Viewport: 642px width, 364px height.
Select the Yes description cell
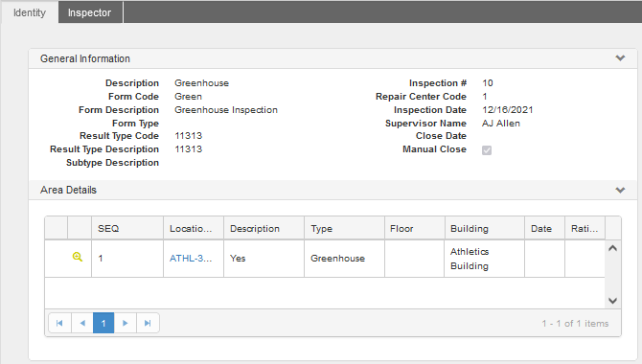(264, 259)
